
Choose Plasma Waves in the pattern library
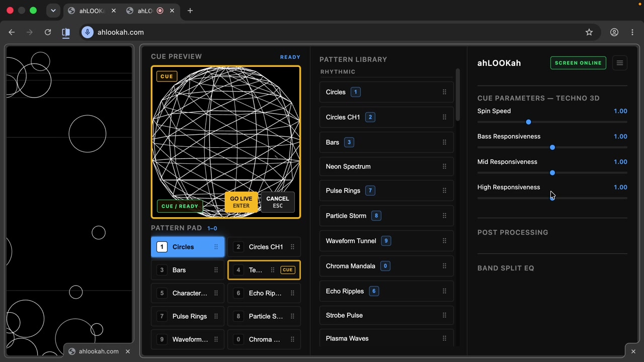point(386,338)
